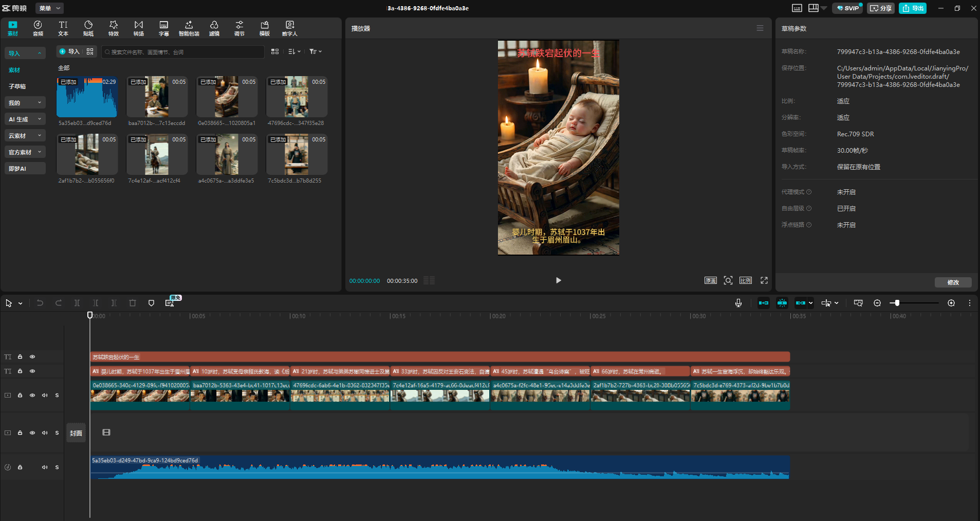Screen dimensions: 980x521
Task: Expand the 云素材 sidebar section
Action: click(x=25, y=136)
